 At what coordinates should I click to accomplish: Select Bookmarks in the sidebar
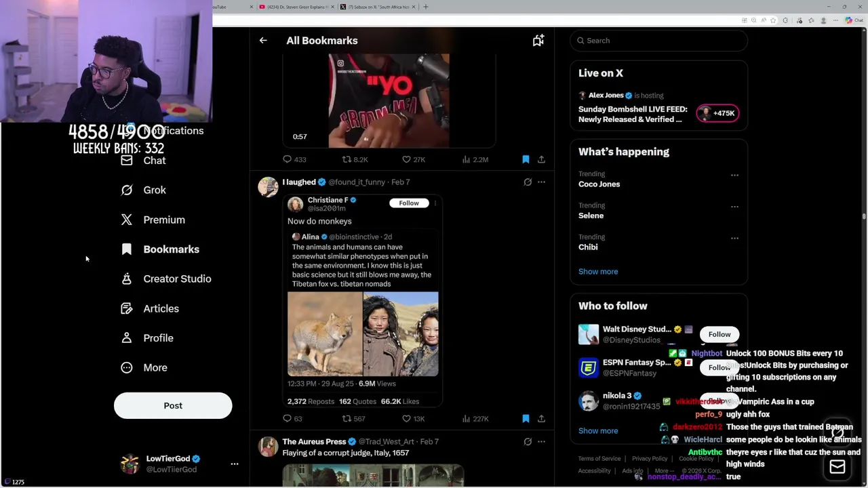(x=160, y=249)
